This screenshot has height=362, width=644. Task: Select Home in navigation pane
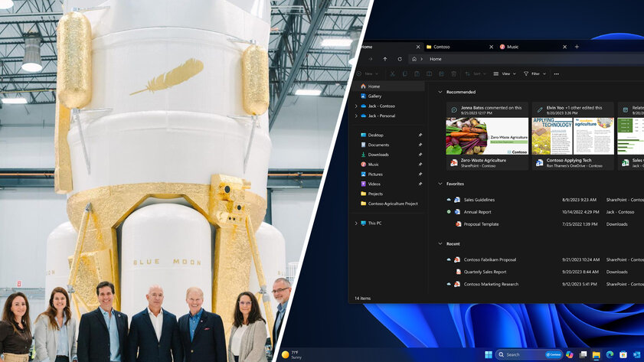[x=388, y=86]
